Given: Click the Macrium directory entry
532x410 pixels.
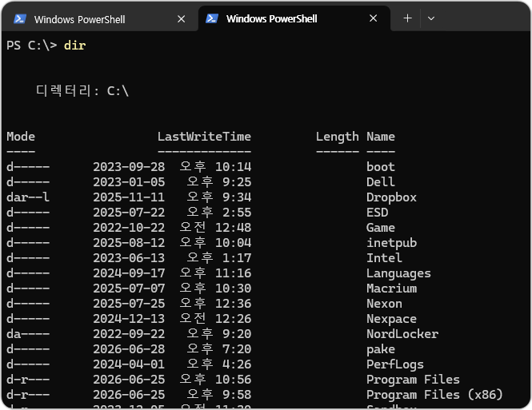Looking at the screenshot, I should pos(391,289).
